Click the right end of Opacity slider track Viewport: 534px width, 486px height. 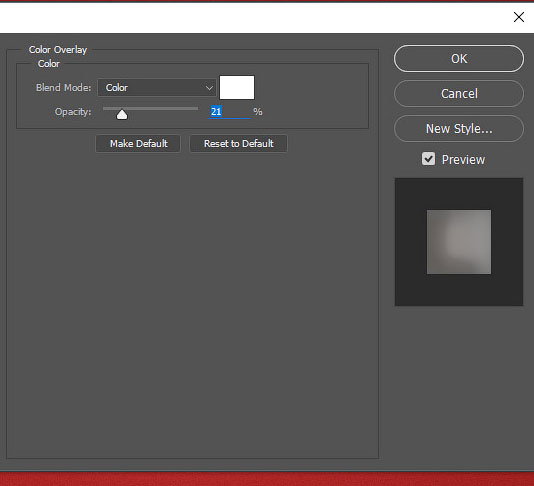tap(196, 109)
